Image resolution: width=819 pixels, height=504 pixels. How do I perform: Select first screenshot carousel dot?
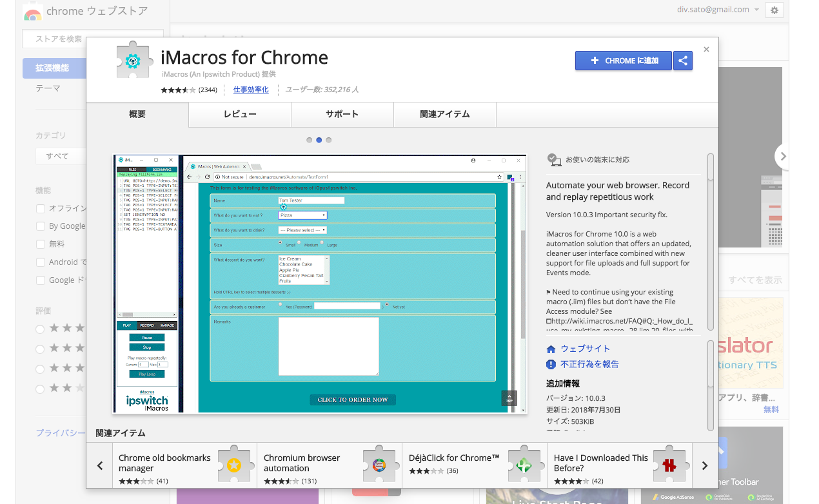(310, 140)
